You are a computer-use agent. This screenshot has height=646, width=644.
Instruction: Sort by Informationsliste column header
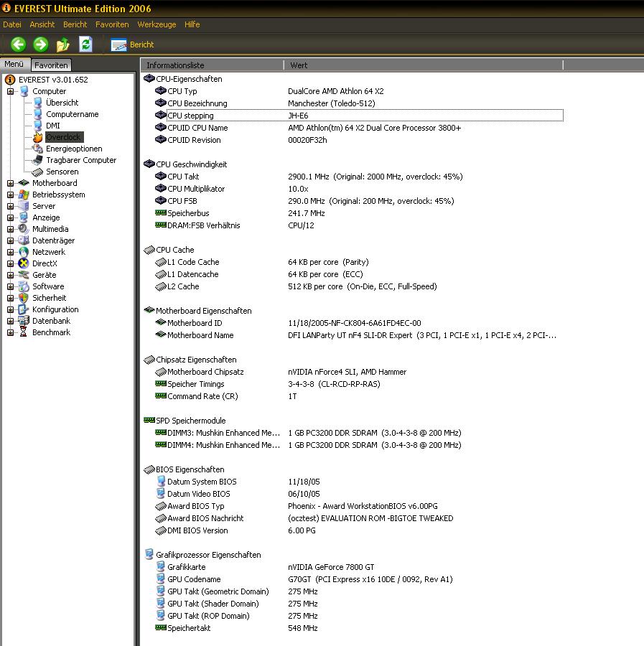click(x=213, y=65)
